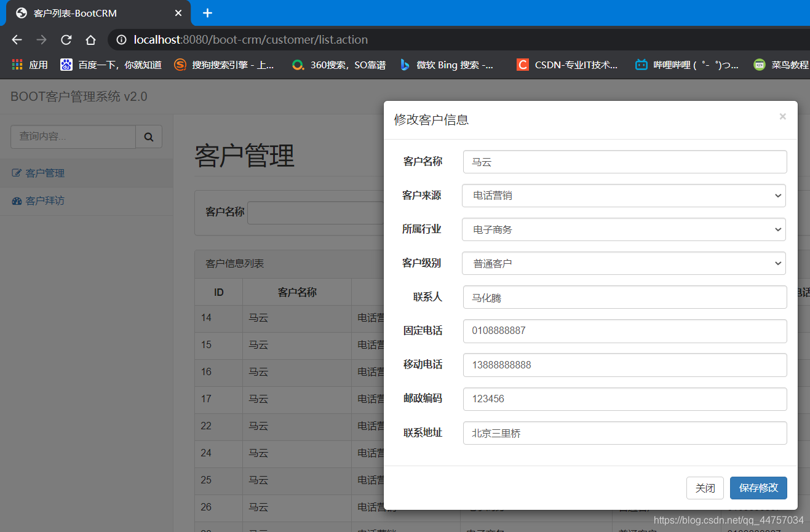Image resolution: width=810 pixels, height=532 pixels.
Task: Click table cell with ID 25
Action: click(219, 481)
